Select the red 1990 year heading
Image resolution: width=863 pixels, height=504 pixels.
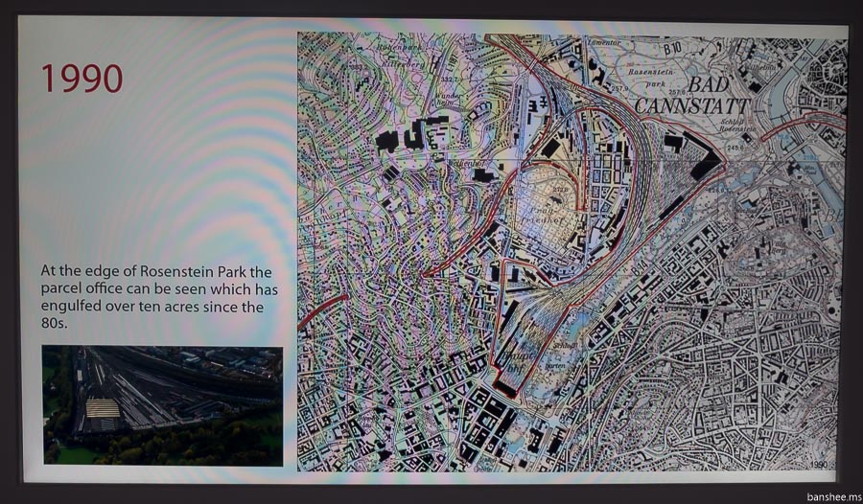coord(82,79)
